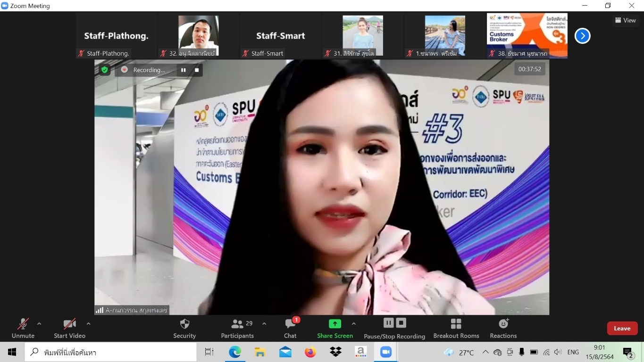Show next participants with blue arrow

point(582,36)
